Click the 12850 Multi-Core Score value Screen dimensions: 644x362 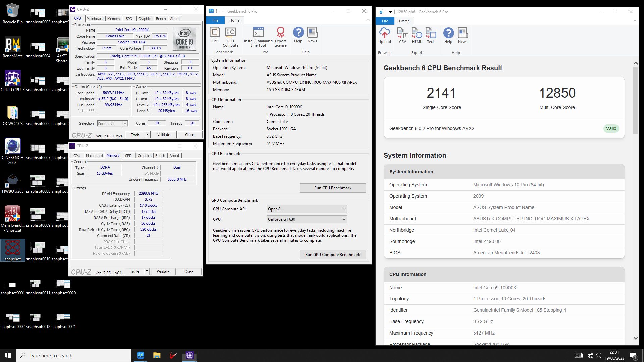pos(557,93)
